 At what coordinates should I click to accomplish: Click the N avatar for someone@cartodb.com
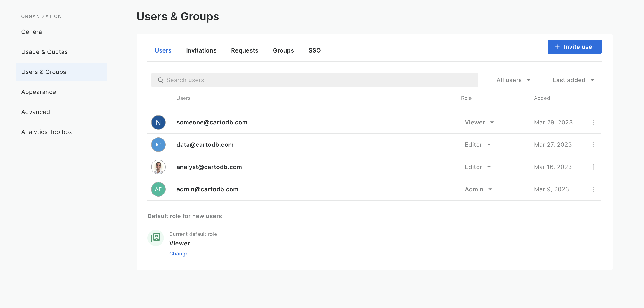click(158, 122)
